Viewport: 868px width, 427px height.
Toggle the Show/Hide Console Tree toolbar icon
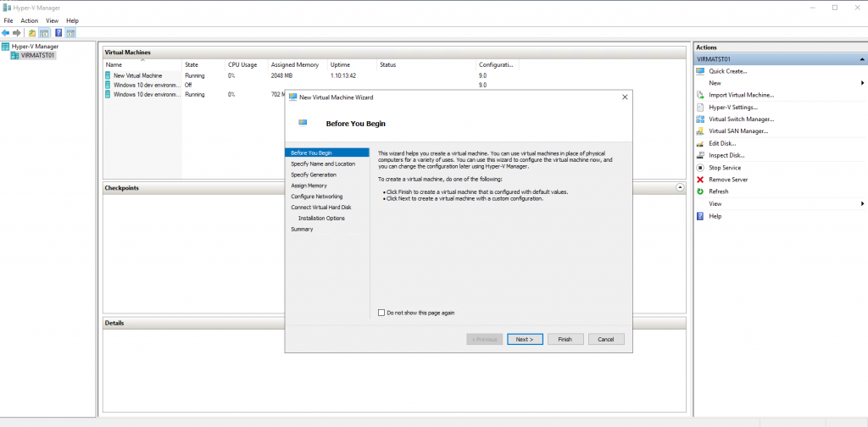(x=44, y=33)
